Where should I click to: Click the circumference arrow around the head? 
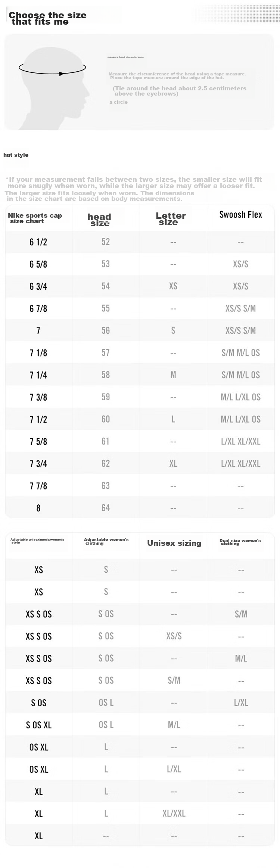tap(52, 68)
